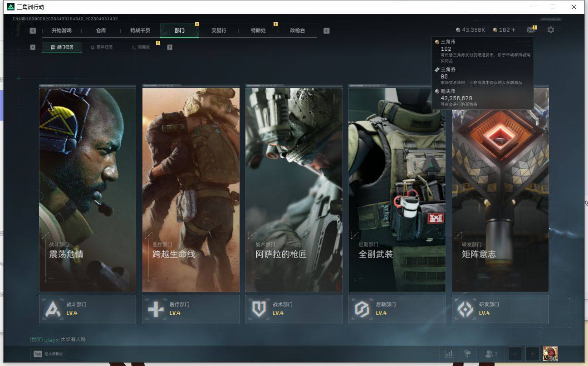
Task: Click the Tab 进入特勤处 button
Action: coord(48,354)
